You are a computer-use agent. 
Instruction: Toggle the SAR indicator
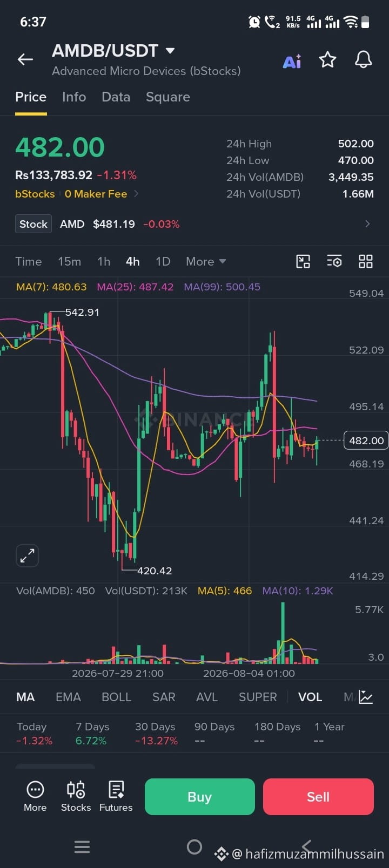[x=164, y=697]
